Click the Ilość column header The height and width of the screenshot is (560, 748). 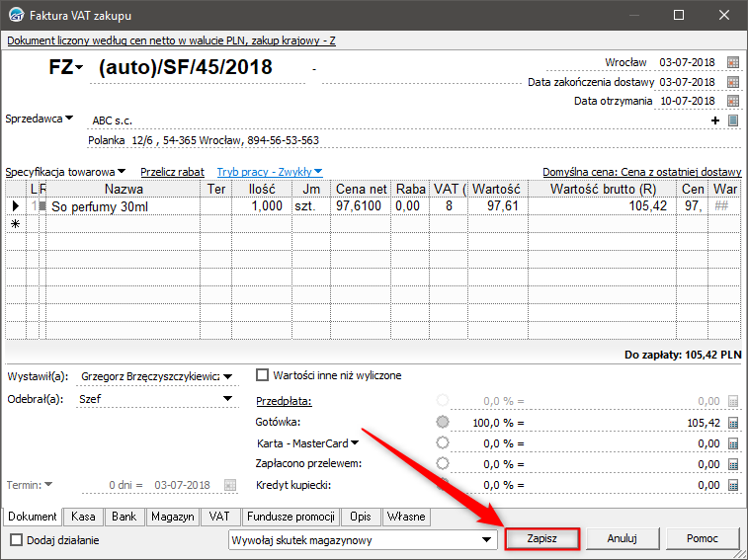coord(262,189)
